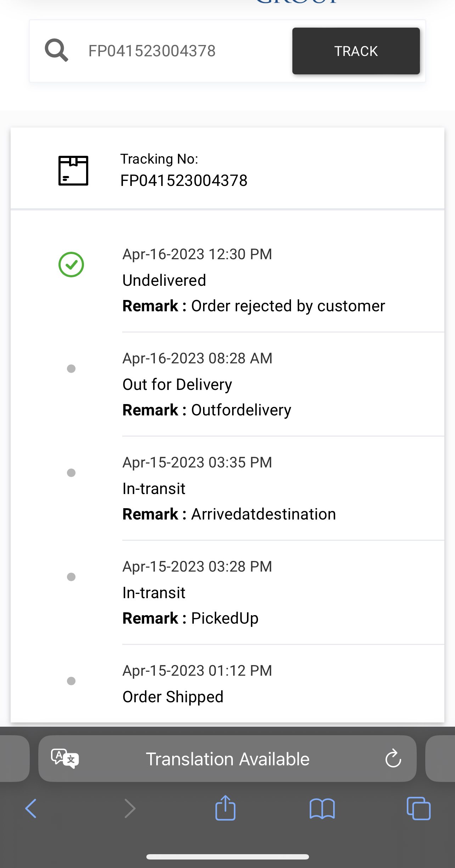Tap the Out for Delivery timeline dot

pos(71,369)
